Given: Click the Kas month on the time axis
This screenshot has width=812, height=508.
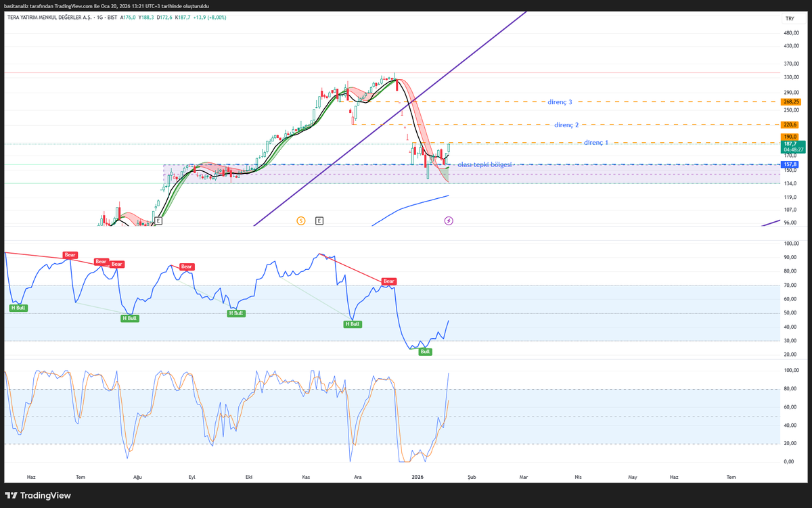Looking at the screenshot, I should click(306, 477).
